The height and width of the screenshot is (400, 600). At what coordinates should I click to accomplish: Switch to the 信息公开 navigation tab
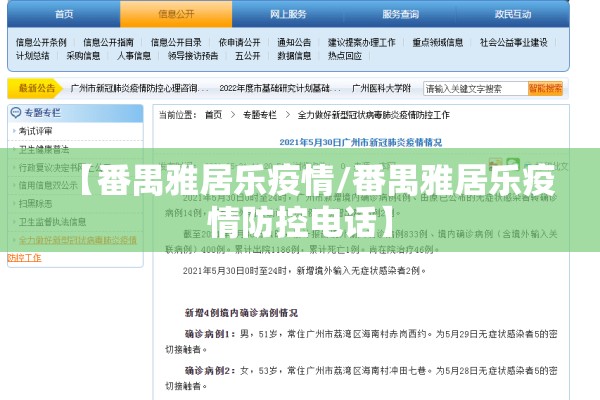pyautogui.click(x=176, y=15)
